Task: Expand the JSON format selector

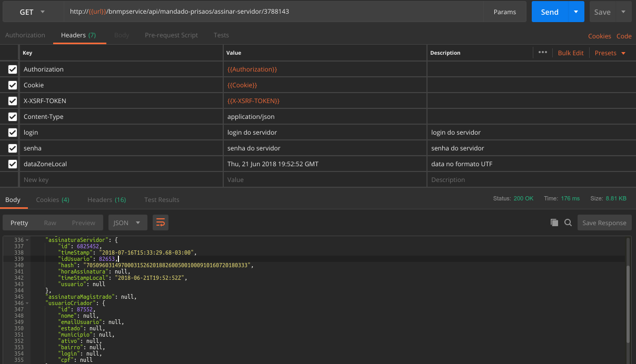Action: pyautogui.click(x=127, y=223)
